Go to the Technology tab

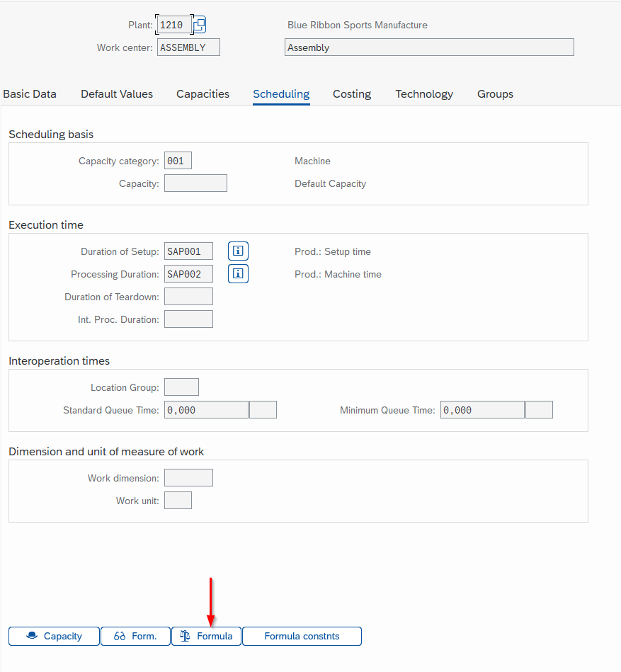[424, 94]
